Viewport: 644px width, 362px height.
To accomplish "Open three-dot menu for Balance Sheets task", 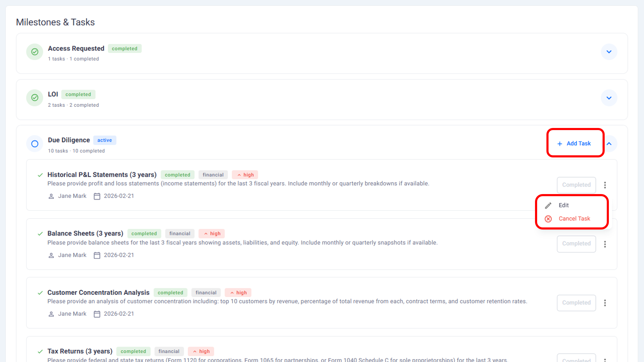I will point(605,244).
